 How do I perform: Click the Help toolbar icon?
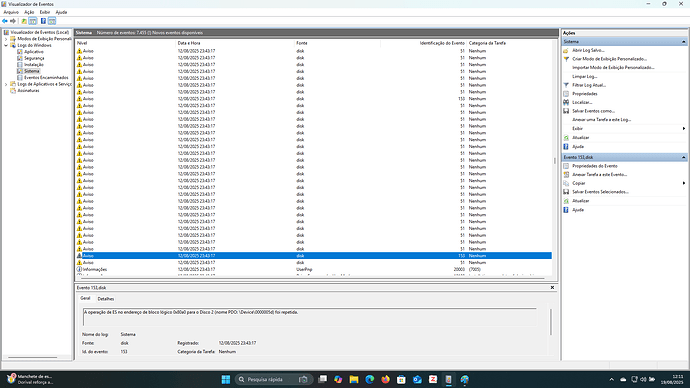click(x=43, y=21)
